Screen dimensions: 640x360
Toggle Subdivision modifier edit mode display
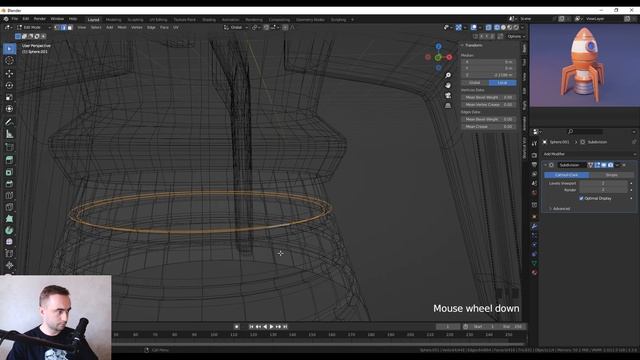[x=597, y=165]
